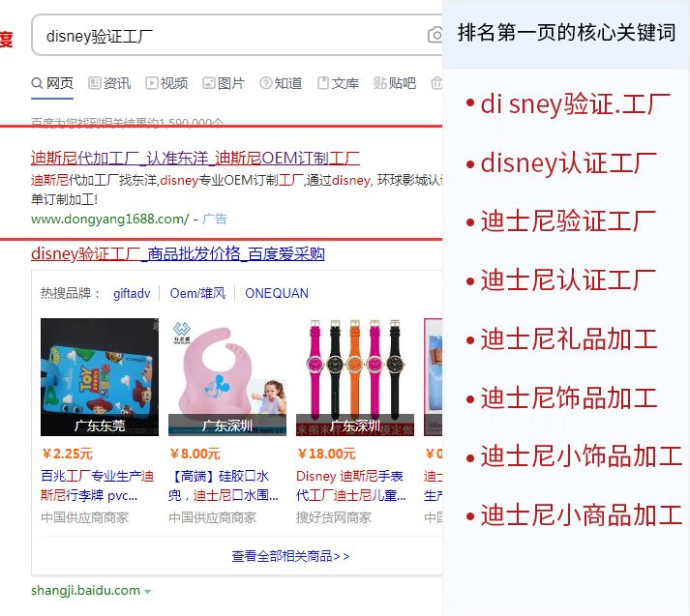Switch to the 贴吧 tab
The height and width of the screenshot is (616, 690).
click(x=395, y=83)
